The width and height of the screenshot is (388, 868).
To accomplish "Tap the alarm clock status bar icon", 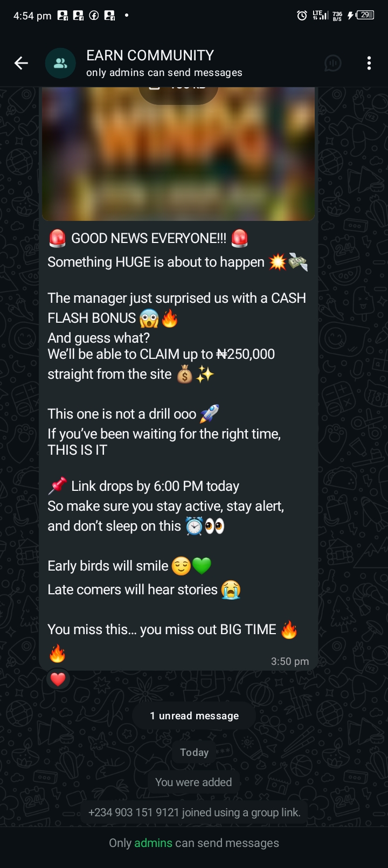I will [x=302, y=15].
